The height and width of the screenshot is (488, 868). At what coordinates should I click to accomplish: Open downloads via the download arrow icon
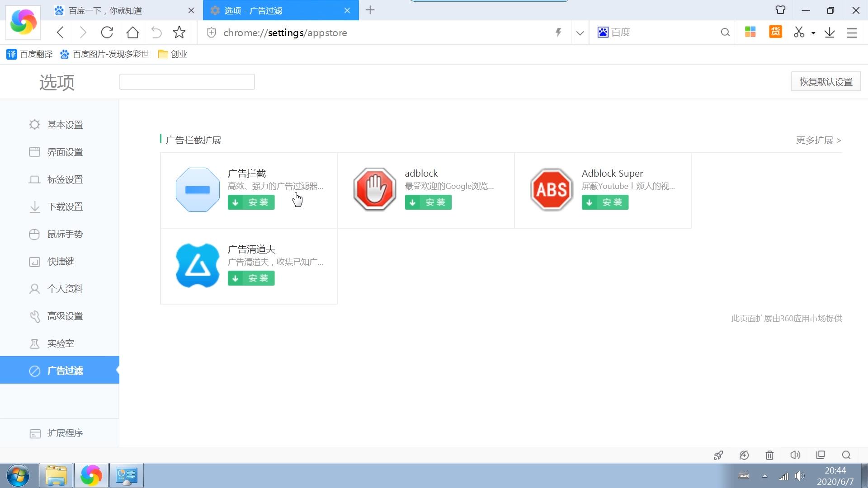click(x=830, y=33)
